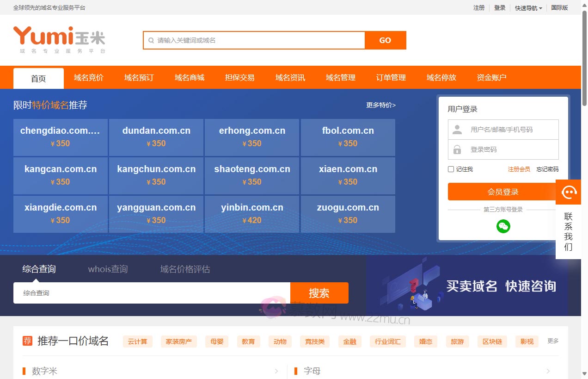Expand the 字母 domain list

pos(547,371)
